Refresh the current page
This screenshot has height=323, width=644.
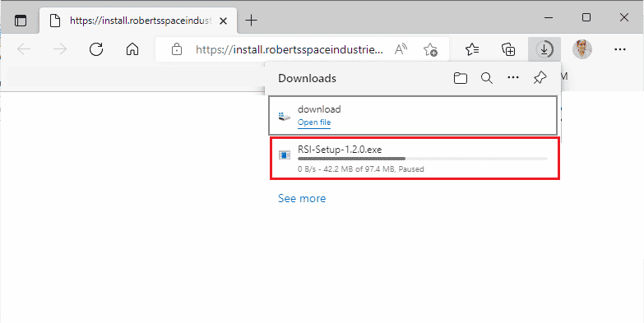(x=96, y=49)
